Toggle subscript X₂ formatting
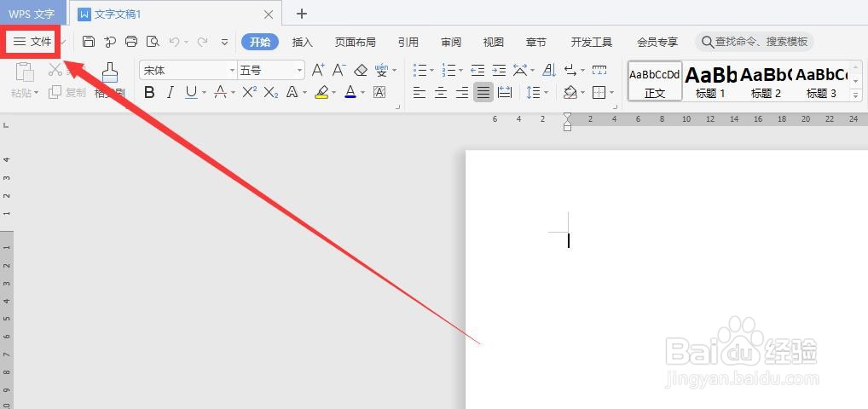This screenshot has height=409, width=868. point(270,92)
